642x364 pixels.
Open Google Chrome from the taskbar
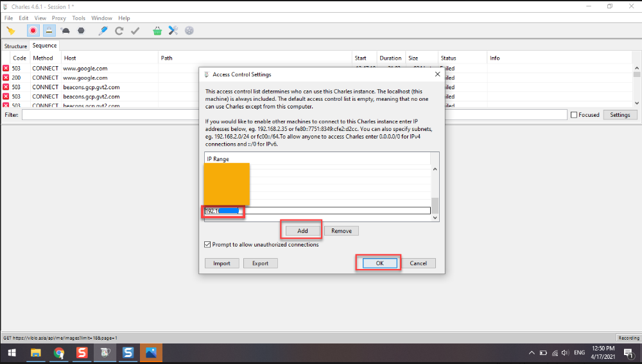[59, 353]
